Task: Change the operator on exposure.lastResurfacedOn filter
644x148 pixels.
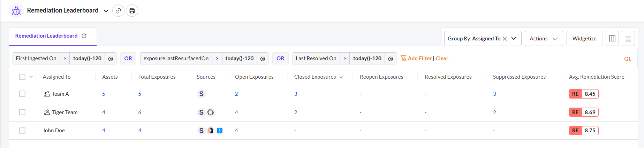Action: click(x=217, y=59)
